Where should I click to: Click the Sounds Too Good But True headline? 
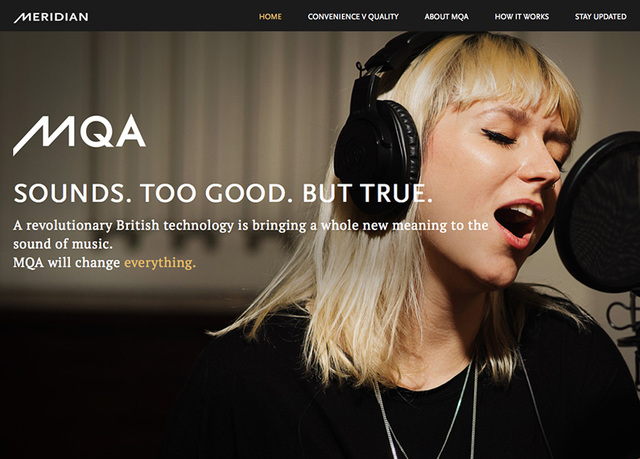click(223, 193)
